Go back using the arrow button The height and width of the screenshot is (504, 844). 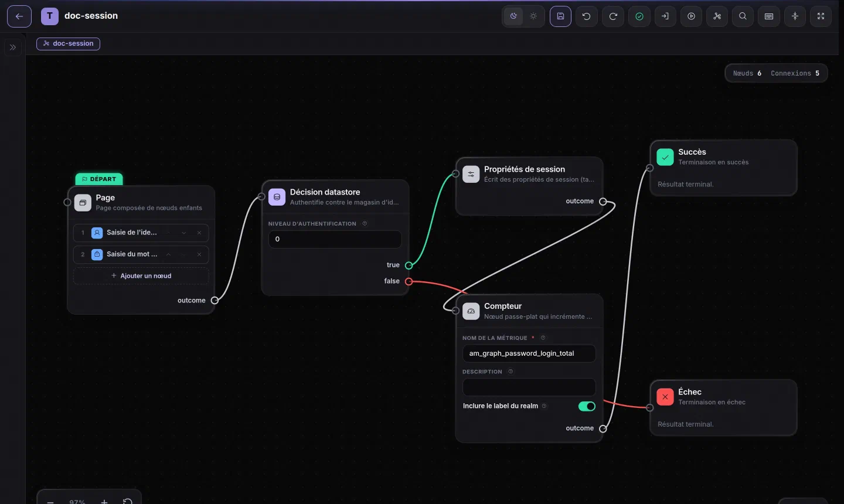pos(19,16)
